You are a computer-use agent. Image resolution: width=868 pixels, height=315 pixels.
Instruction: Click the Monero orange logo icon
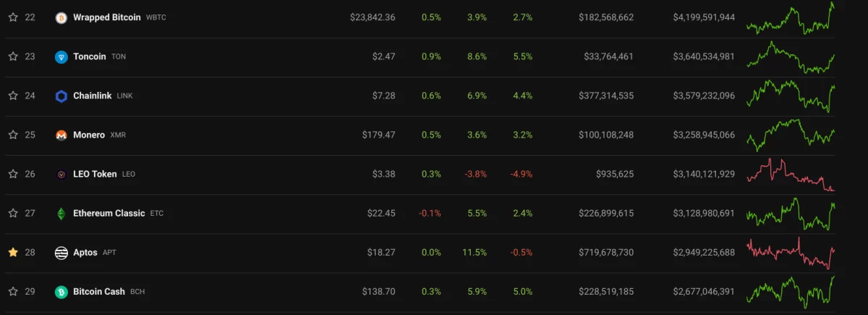coord(61,135)
